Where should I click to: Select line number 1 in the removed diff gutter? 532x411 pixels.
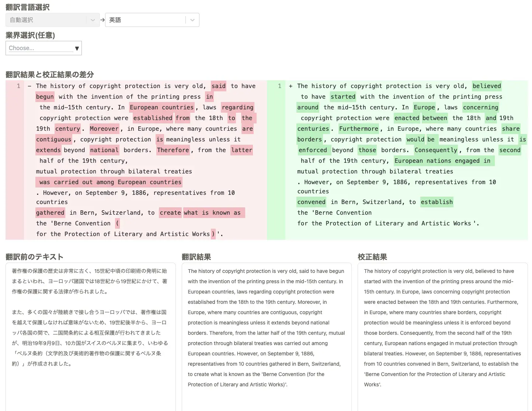pos(18,86)
